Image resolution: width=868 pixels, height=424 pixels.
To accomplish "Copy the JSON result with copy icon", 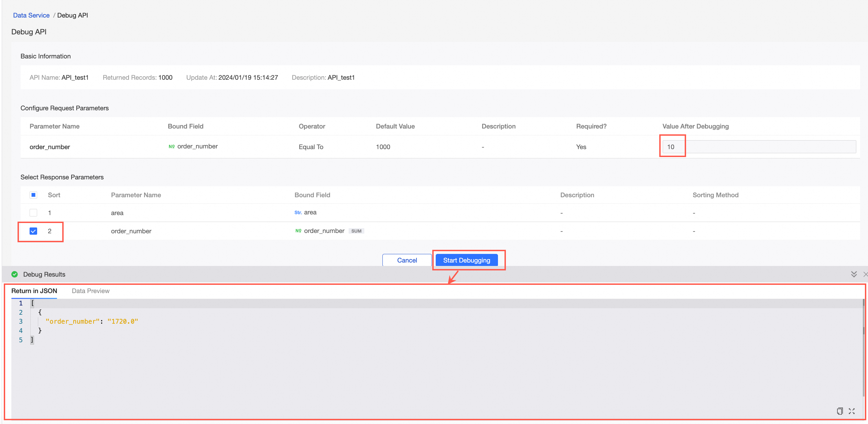I will (x=839, y=411).
